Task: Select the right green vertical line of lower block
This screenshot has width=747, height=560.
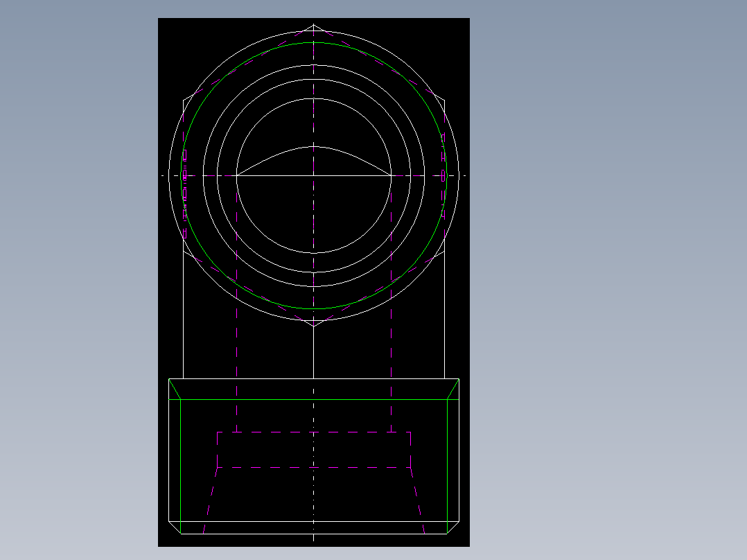Action: click(448, 467)
